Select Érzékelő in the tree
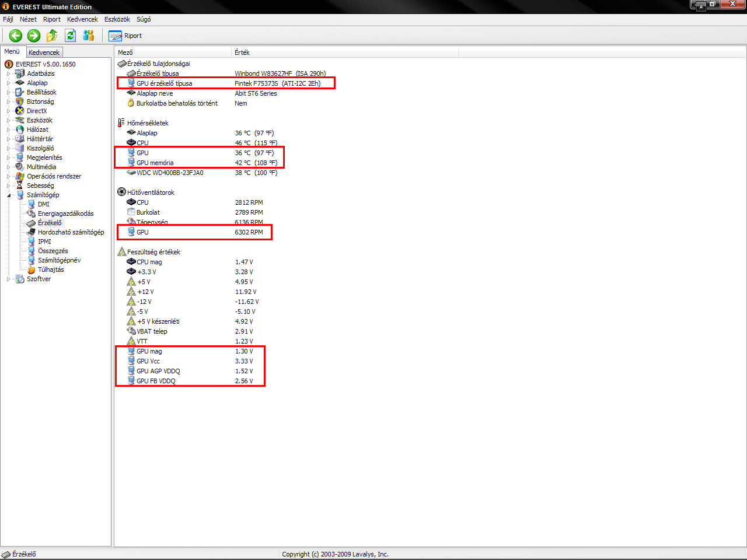 point(50,223)
